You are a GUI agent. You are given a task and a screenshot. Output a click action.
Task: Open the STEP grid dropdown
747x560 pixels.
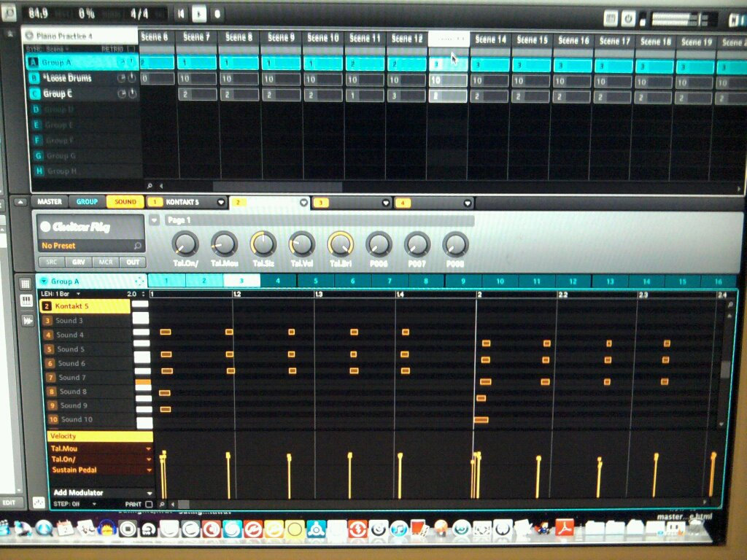(x=95, y=504)
